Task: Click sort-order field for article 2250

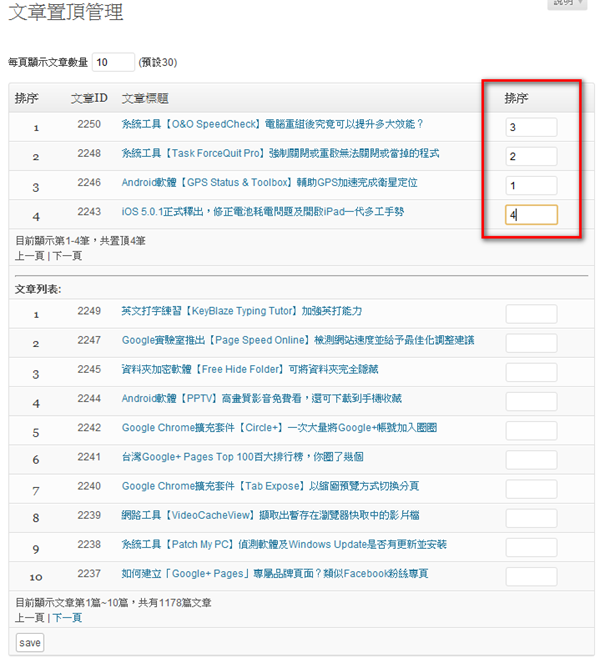Action: 531,127
